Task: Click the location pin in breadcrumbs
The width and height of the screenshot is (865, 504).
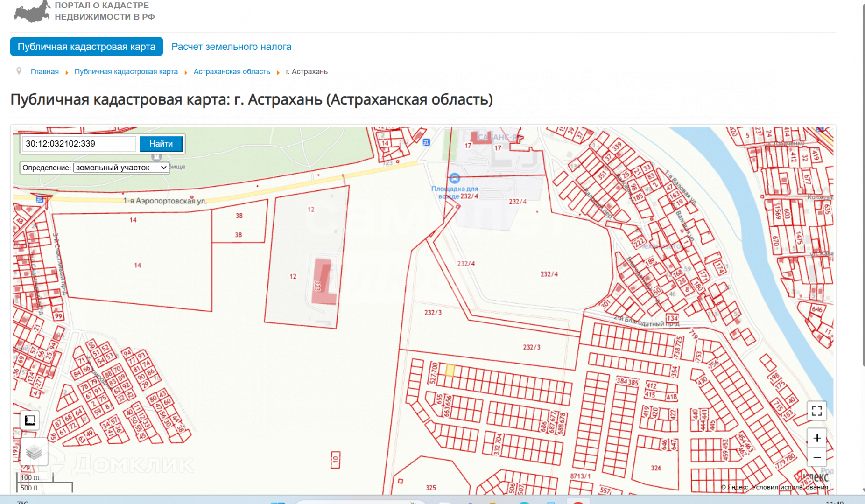Action: tap(19, 71)
